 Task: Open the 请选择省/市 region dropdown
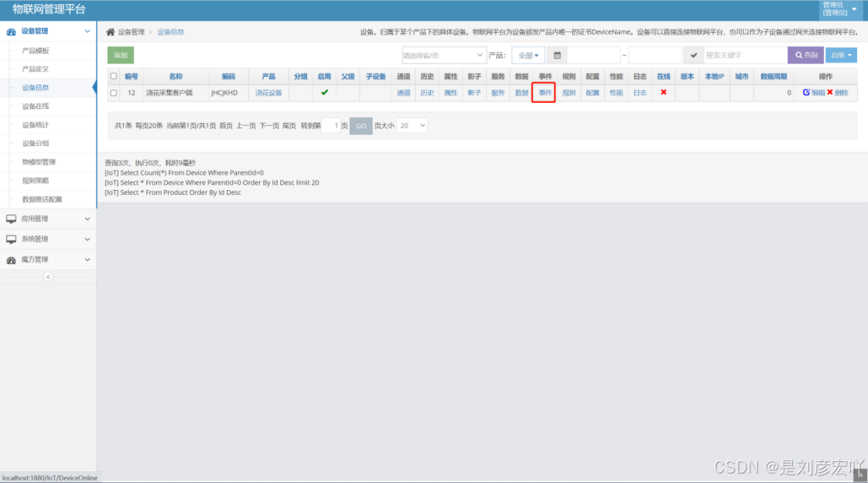pos(443,56)
